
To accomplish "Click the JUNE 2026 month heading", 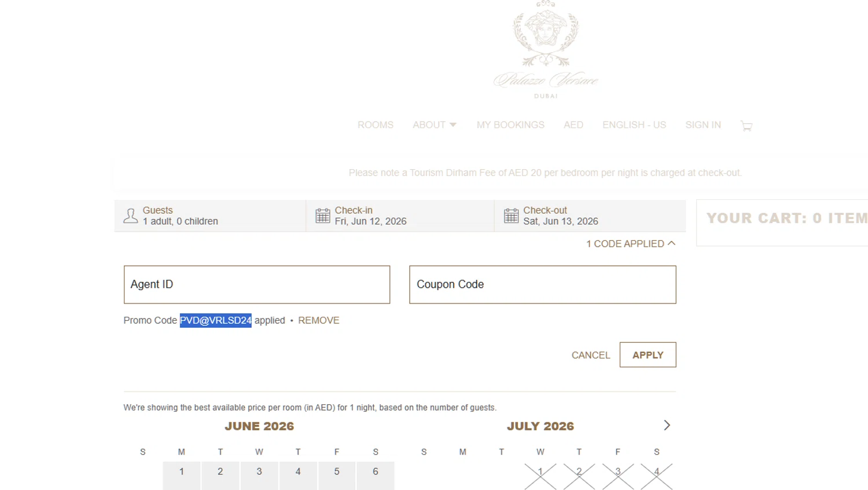I will pos(259,426).
